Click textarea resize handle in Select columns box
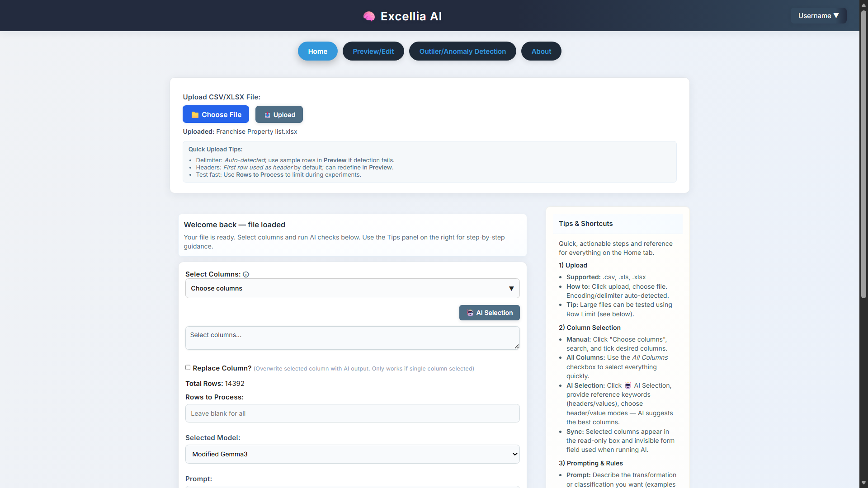This screenshot has width=868, height=488. click(x=517, y=347)
